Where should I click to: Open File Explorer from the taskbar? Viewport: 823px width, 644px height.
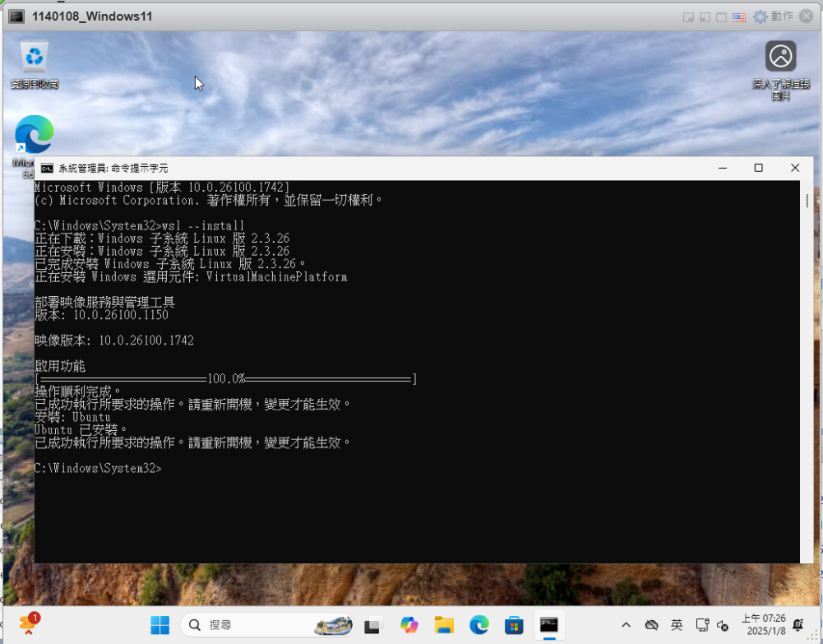(444, 625)
